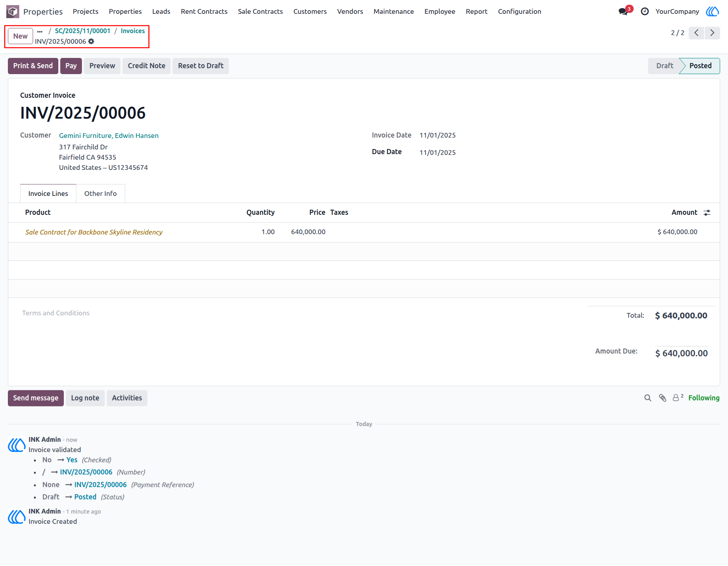Open the Activities button

tap(127, 398)
